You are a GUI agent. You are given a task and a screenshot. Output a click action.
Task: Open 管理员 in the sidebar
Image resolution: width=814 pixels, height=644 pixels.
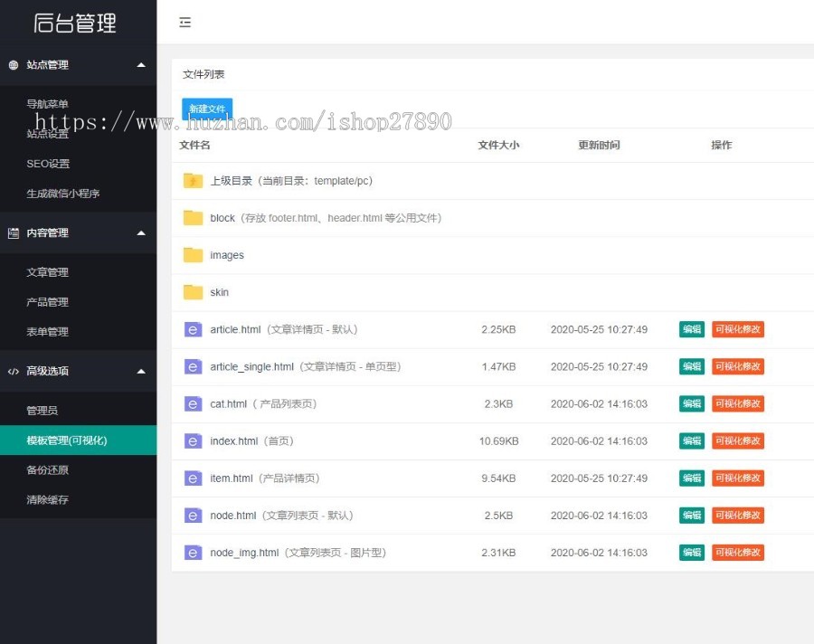click(42, 411)
